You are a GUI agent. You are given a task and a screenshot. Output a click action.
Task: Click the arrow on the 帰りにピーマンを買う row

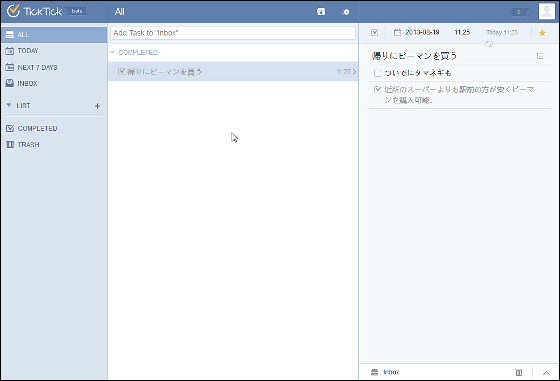354,72
